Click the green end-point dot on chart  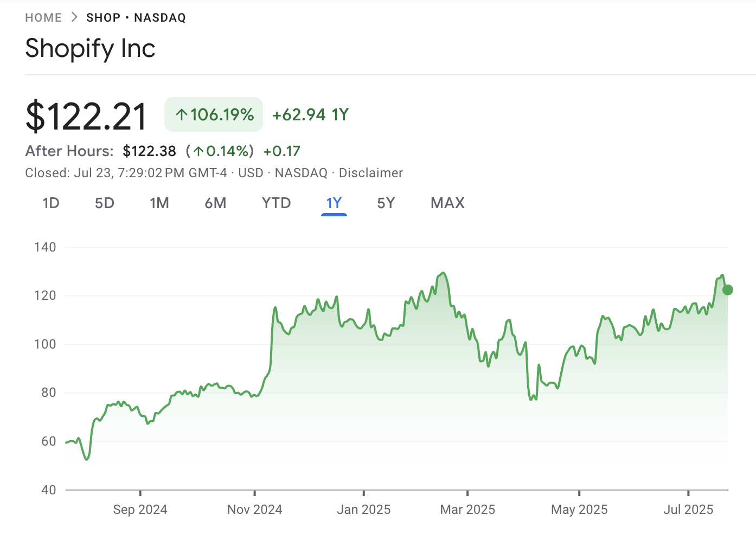tap(728, 290)
